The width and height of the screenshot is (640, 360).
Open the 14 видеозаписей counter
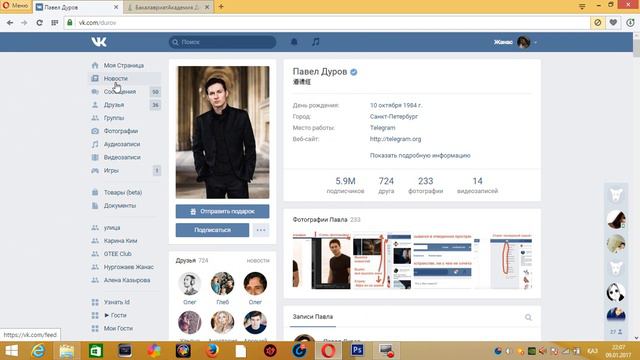477,185
